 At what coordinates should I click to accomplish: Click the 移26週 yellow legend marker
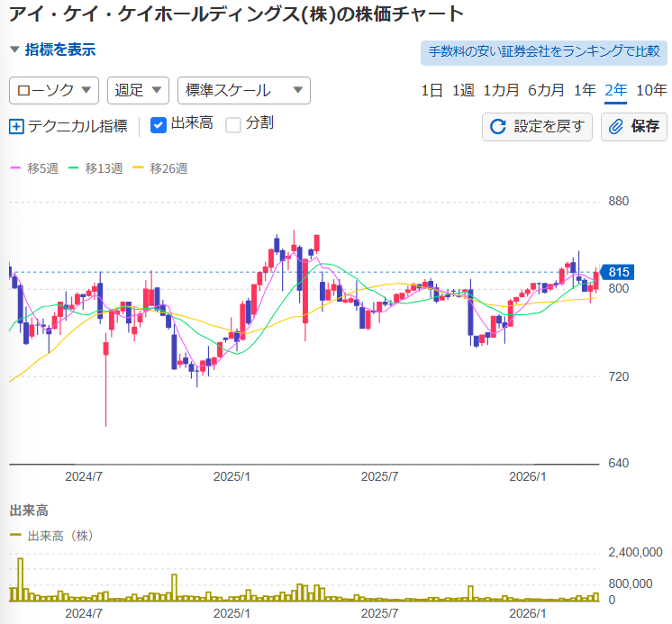[138, 168]
